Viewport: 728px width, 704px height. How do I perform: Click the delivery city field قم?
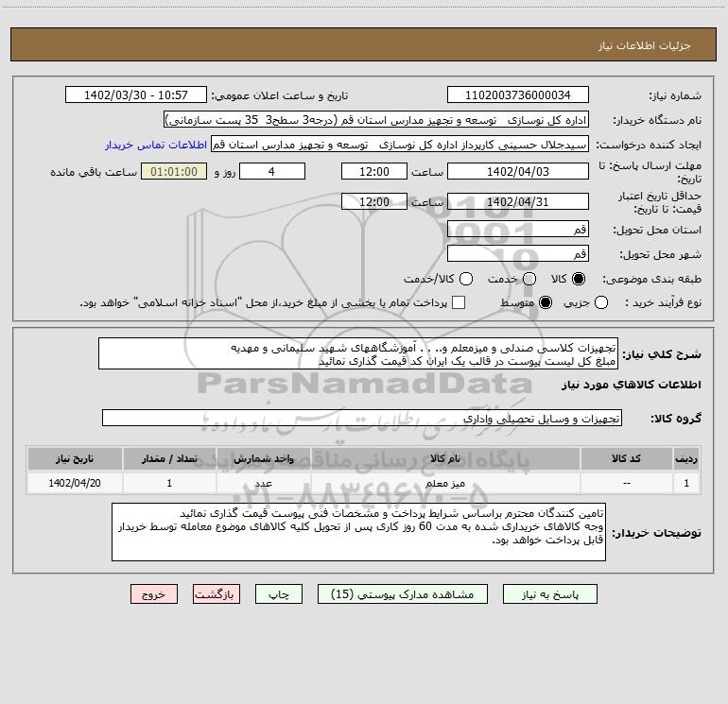coord(518,254)
